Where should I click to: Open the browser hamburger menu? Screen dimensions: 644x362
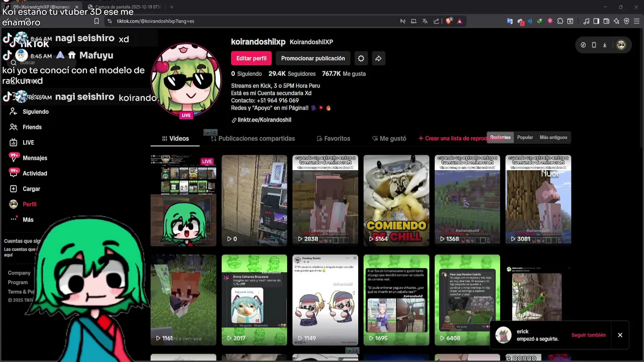pos(636,21)
